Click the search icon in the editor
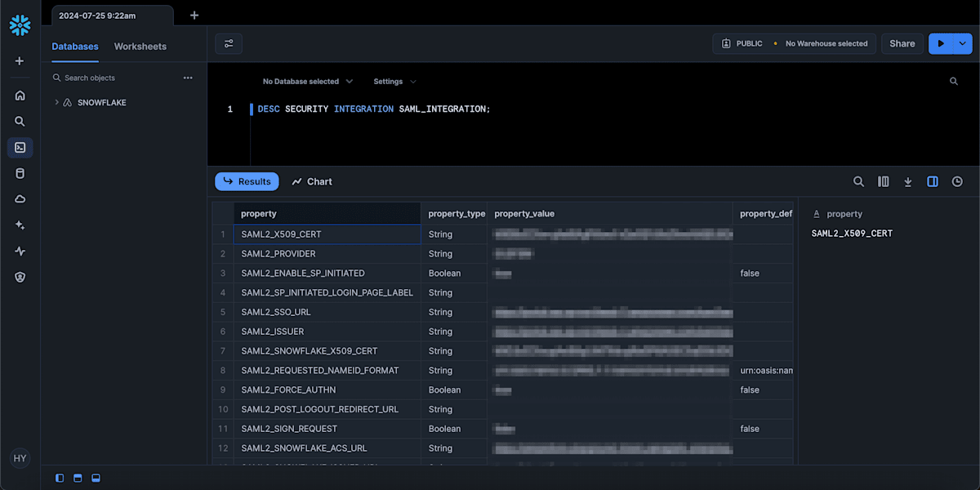Viewport: 980px width, 490px height. (x=954, y=82)
